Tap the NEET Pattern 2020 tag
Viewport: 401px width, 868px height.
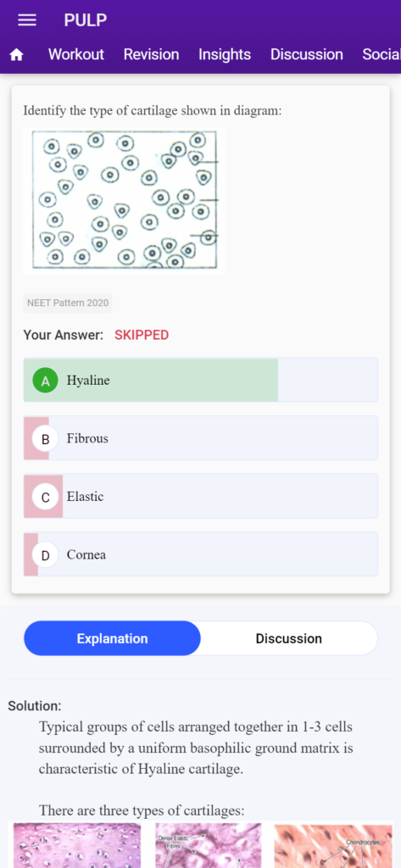(68, 303)
